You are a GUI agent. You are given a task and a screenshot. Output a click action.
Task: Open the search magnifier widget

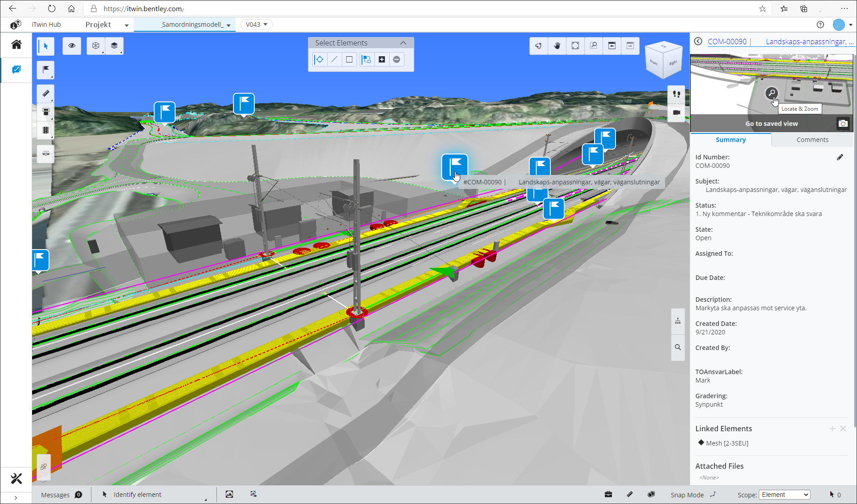pos(678,347)
